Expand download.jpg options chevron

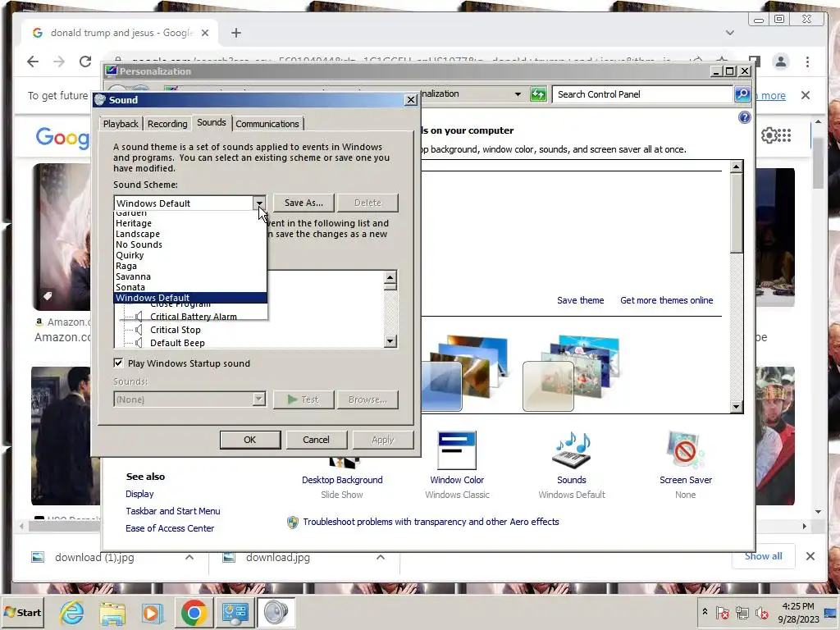pos(381,558)
